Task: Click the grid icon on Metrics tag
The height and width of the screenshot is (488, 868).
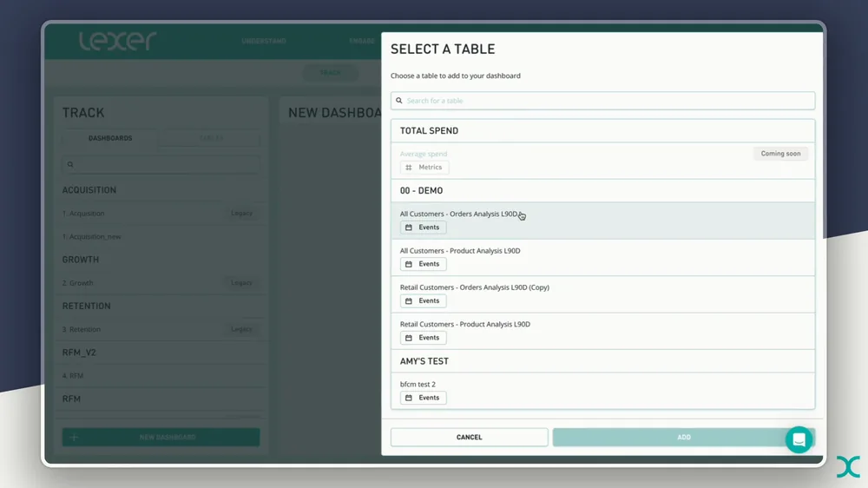Action: (409, 168)
